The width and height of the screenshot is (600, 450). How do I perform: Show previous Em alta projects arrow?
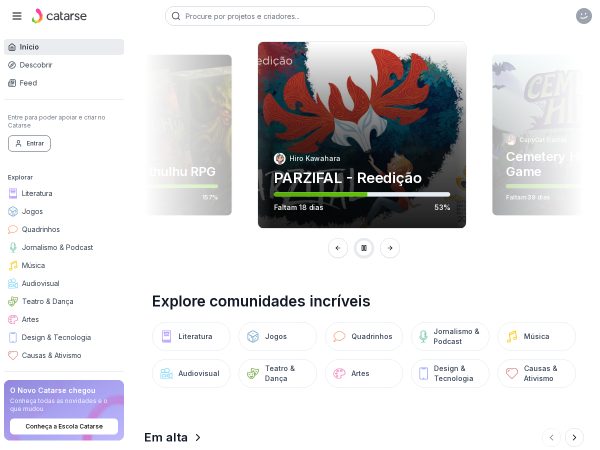pyautogui.click(x=551, y=437)
